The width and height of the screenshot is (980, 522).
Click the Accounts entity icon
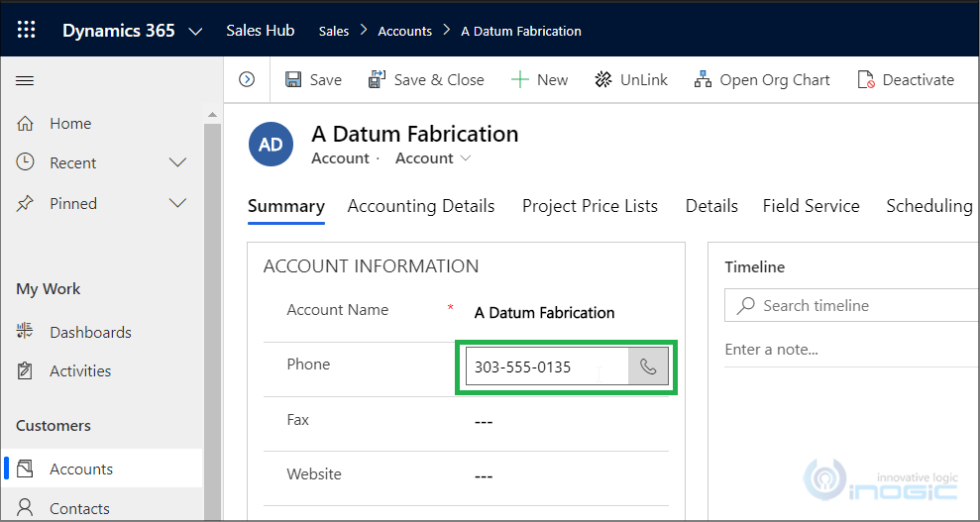click(x=25, y=469)
